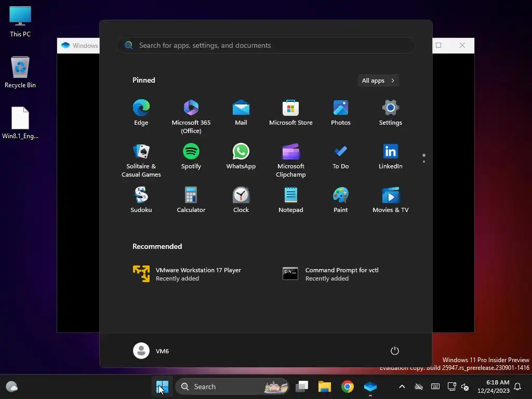Open the clock showing 6:18 AM
Viewport: 532px width, 399px height.
(494, 387)
